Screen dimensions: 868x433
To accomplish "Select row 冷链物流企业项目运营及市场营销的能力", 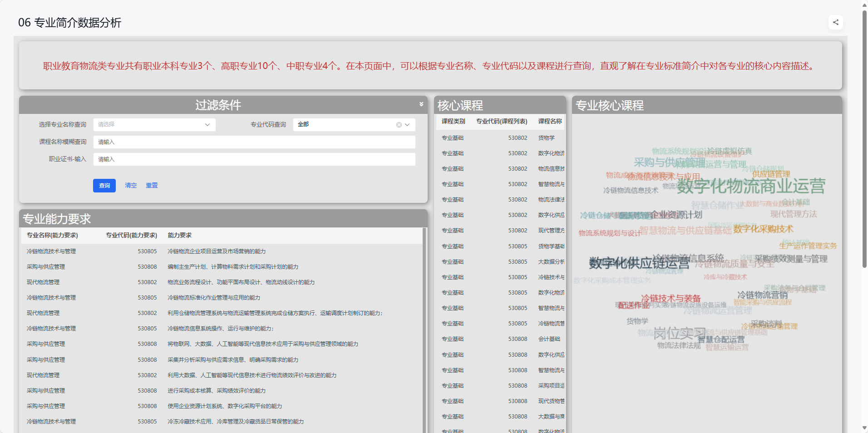I will tap(222, 251).
